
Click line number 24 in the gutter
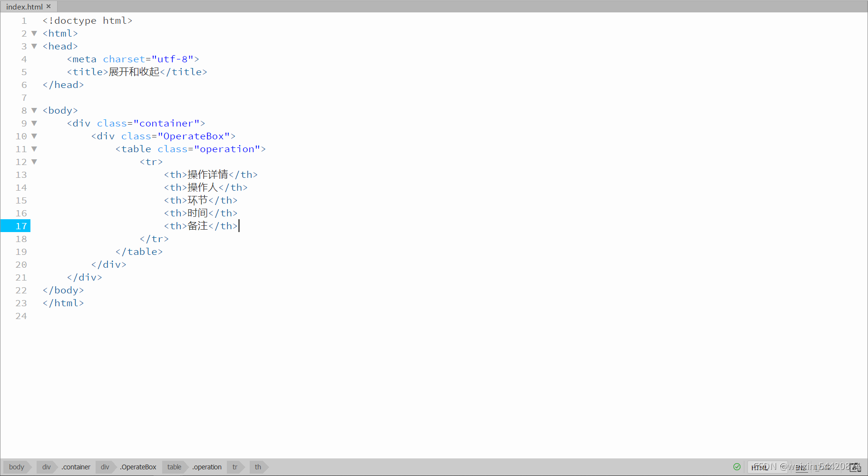pyautogui.click(x=21, y=316)
